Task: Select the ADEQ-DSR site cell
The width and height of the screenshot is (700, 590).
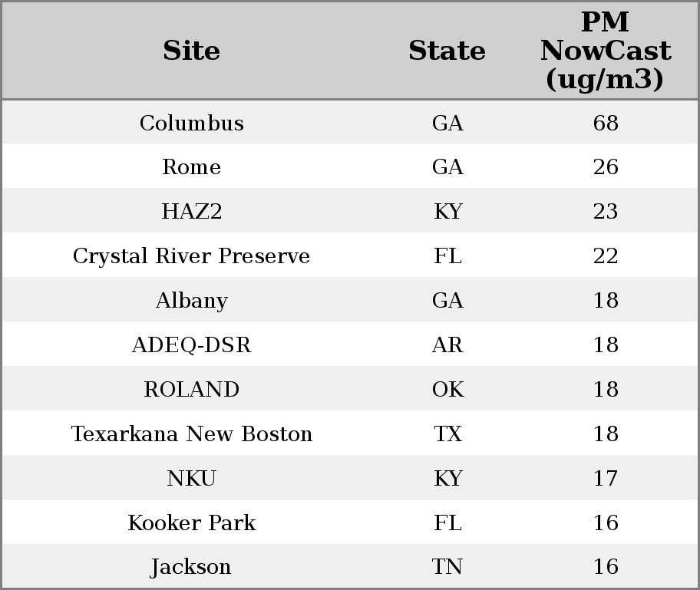Action: [x=192, y=345]
